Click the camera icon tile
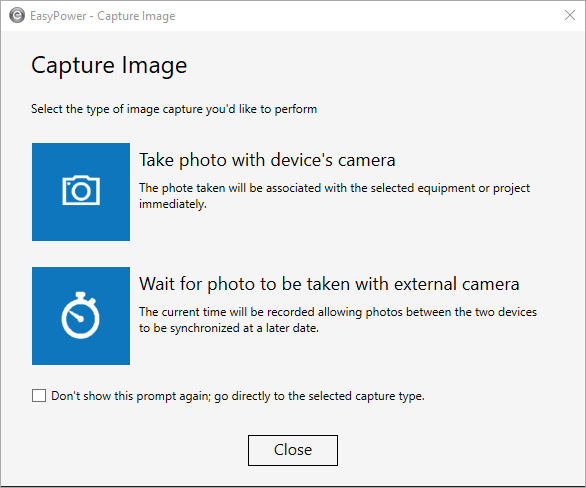Viewport: 586px width, 488px height. [81, 192]
